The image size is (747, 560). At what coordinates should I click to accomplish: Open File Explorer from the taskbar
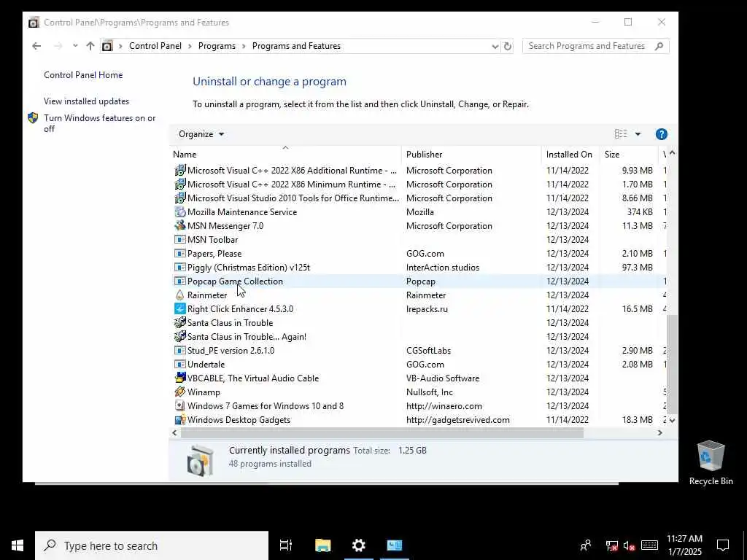323,545
